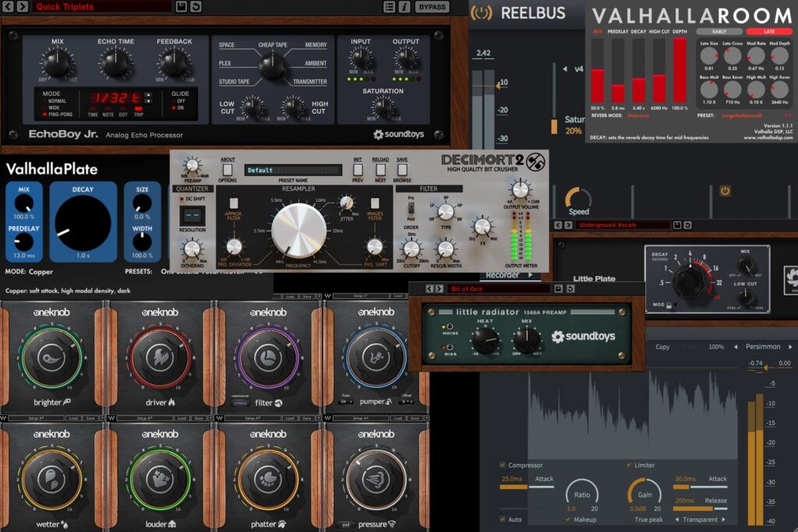
Task: Click the Decimort Default preset name field
Action: coord(293,170)
